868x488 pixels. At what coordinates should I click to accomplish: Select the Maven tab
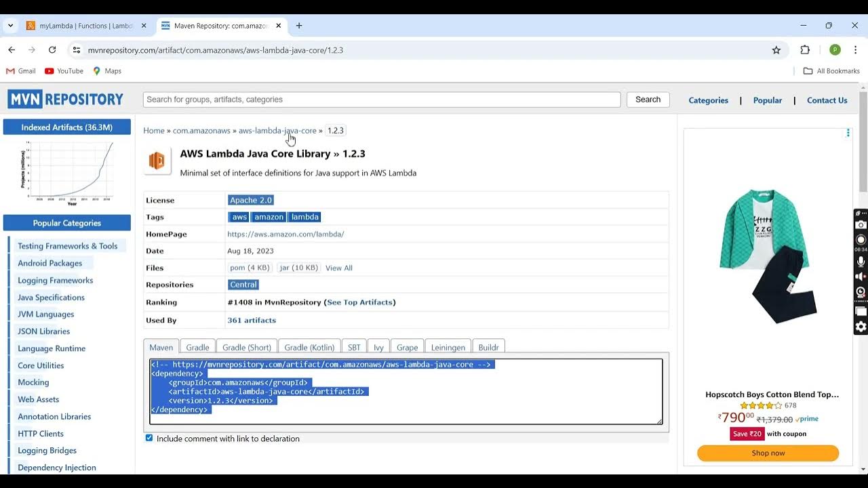pyautogui.click(x=161, y=347)
